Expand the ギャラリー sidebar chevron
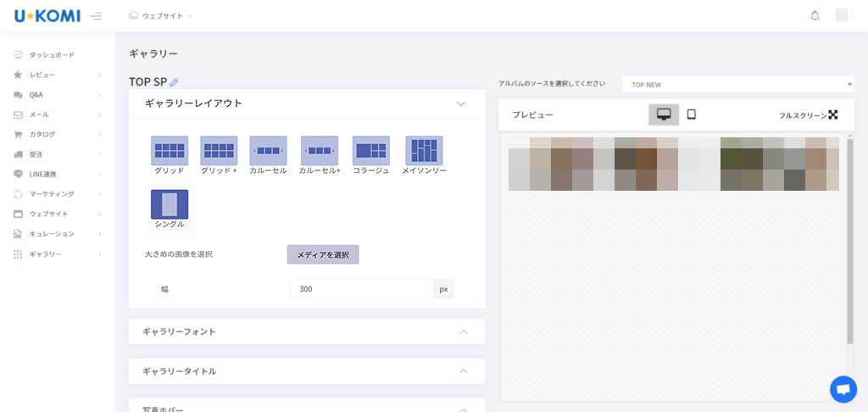Viewport: 868px width, 412px height. 100,254
